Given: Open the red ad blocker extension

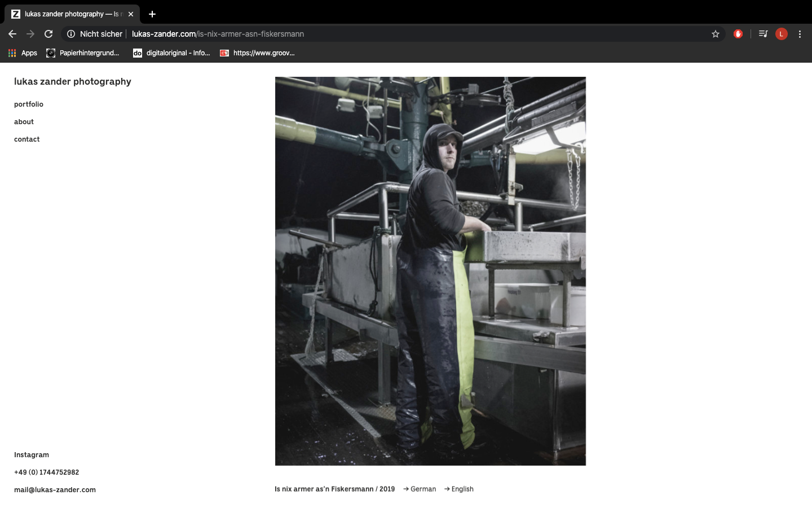Looking at the screenshot, I should pyautogui.click(x=738, y=34).
